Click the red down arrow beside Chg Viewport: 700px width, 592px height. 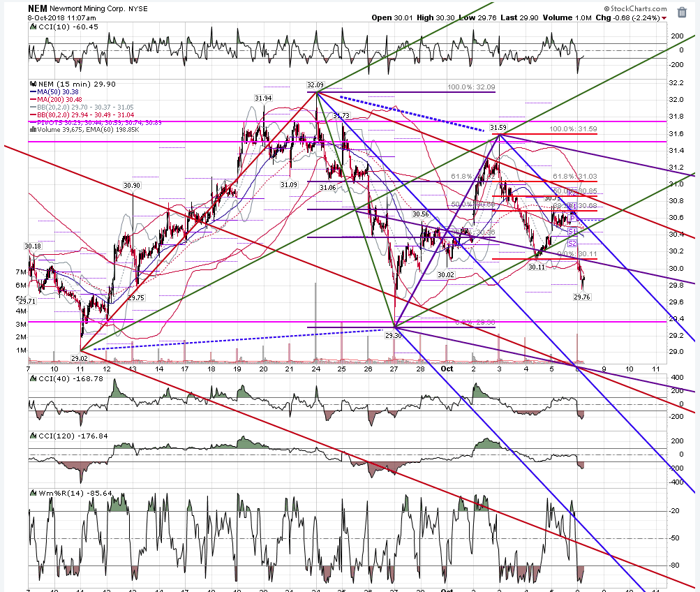click(664, 18)
